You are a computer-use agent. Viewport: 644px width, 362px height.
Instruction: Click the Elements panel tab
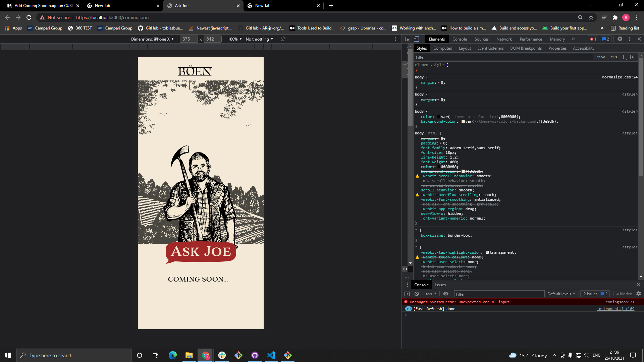pyautogui.click(x=437, y=39)
